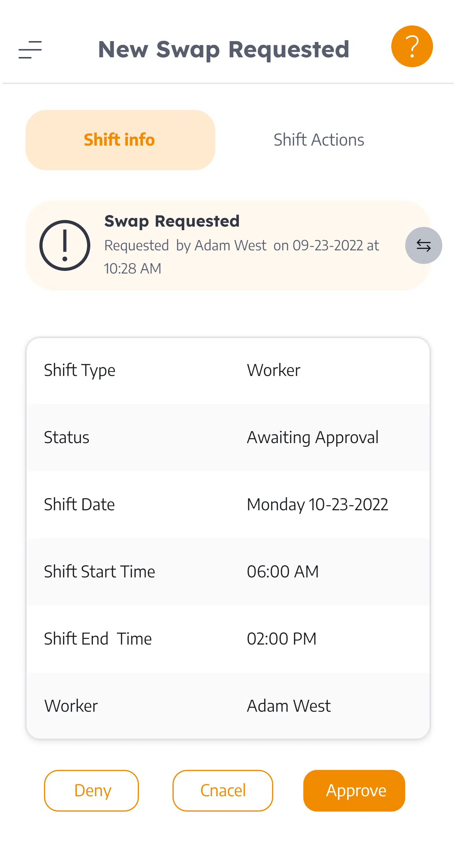Approve the swap request
This screenshot has width=455, height=868.
point(354,790)
